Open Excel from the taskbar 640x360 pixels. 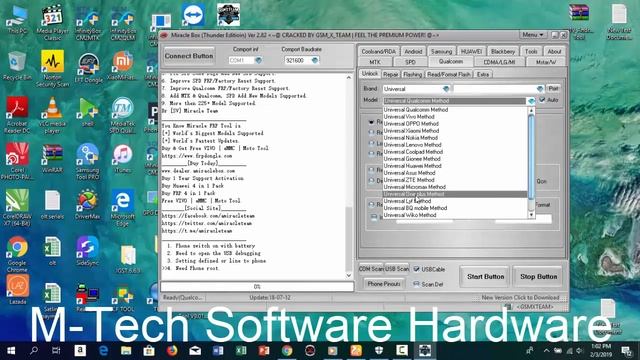pyautogui.click(x=241, y=351)
